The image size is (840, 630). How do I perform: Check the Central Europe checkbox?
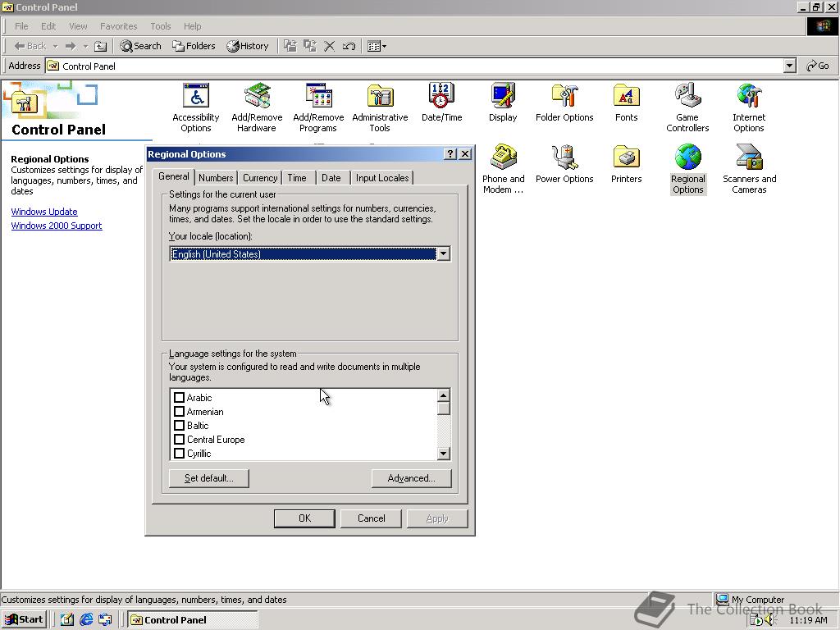pos(180,440)
